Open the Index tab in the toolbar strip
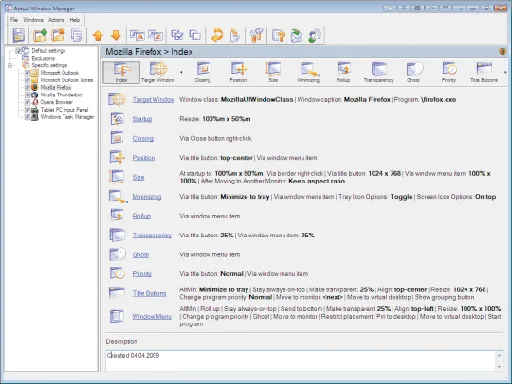 [x=121, y=72]
